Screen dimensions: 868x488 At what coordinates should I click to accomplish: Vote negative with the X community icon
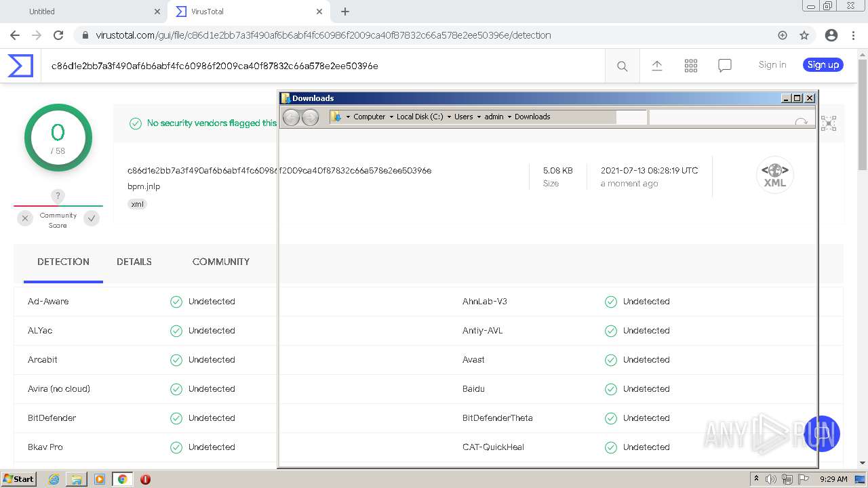[25, 218]
